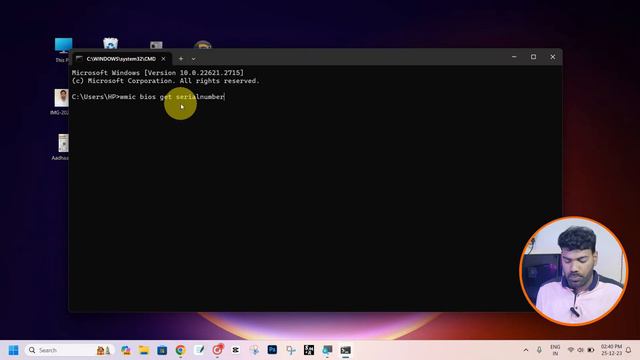This screenshot has width=640, height=360.
Task: Click the Microsoft Windows version text line
Action: coord(158,73)
